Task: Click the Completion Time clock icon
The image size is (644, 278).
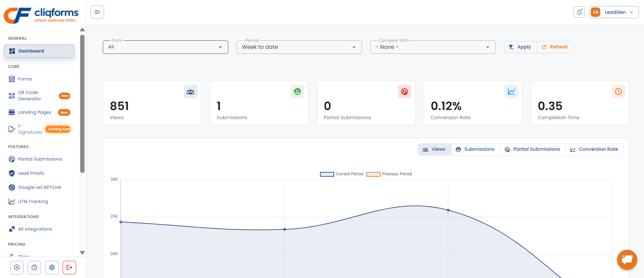Action: [618, 92]
